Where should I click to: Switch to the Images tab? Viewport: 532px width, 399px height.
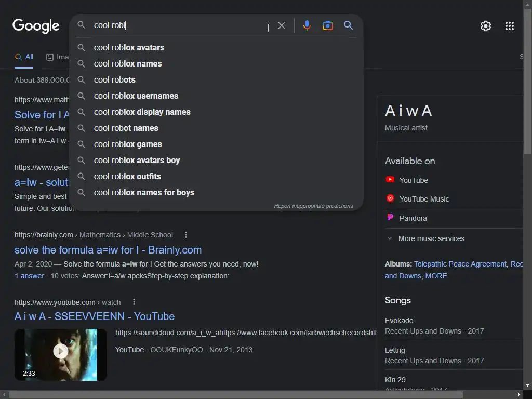57,57
